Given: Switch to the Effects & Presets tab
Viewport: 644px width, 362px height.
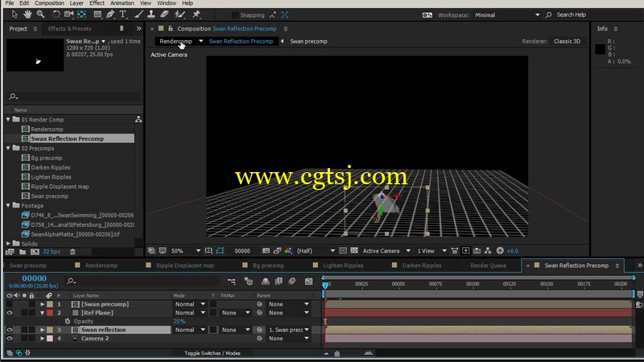Looking at the screenshot, I should (69, 28).
